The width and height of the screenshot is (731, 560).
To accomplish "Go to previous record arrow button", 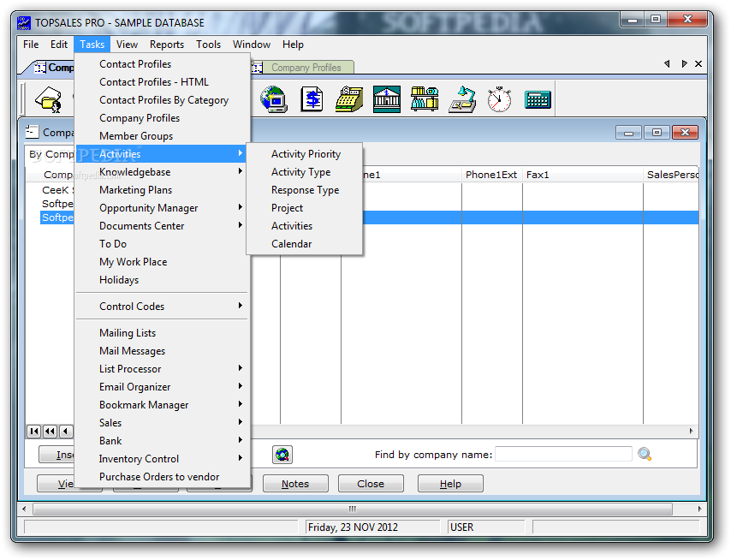I will [x=66, y=432].
